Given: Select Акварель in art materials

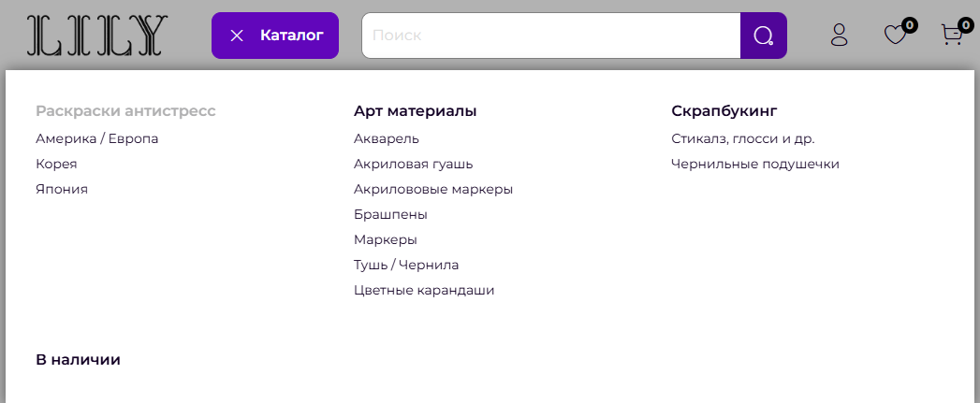Looking at the screenshot, I should coord(387,138).
